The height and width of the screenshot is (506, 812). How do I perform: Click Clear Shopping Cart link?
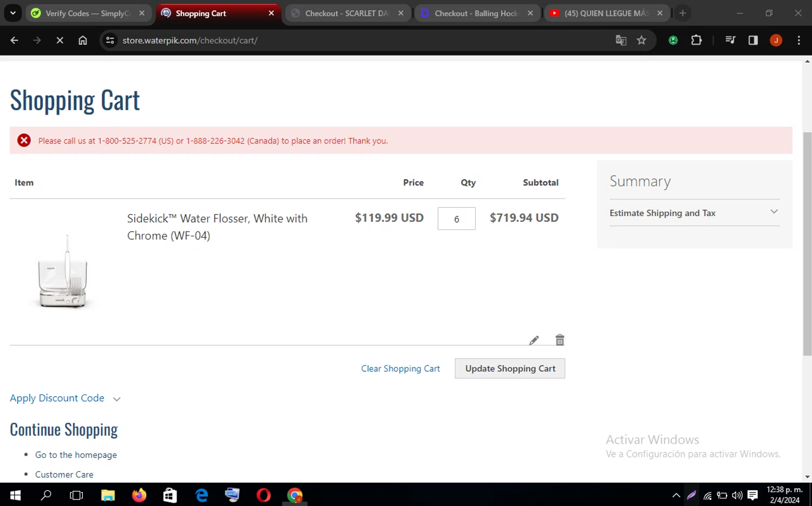401,369
